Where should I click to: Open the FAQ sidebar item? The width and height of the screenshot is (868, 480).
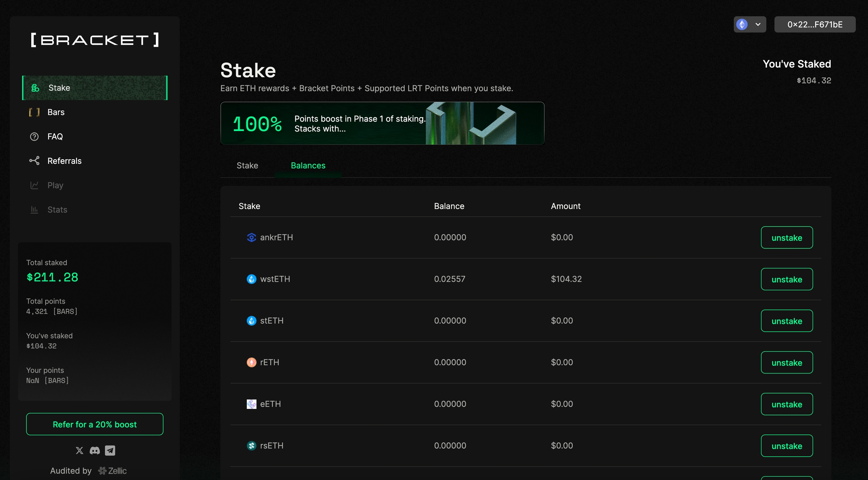click(55, 137)
